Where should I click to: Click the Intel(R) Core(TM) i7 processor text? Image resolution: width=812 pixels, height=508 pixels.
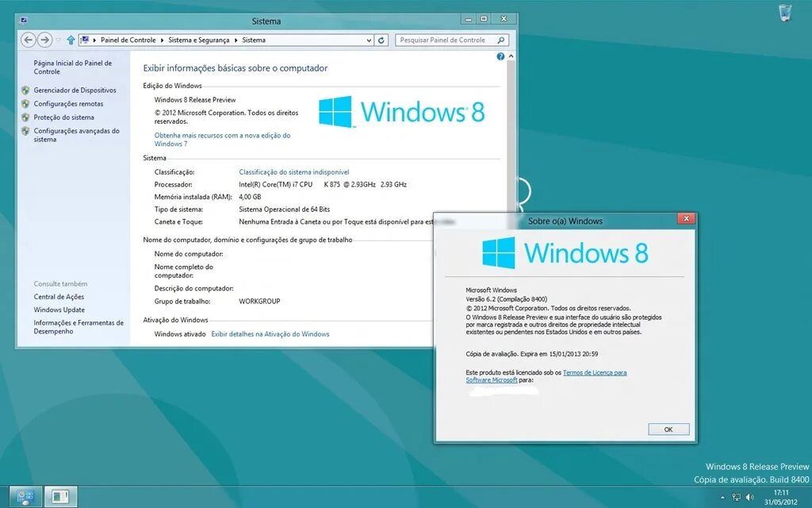(323, 184)
